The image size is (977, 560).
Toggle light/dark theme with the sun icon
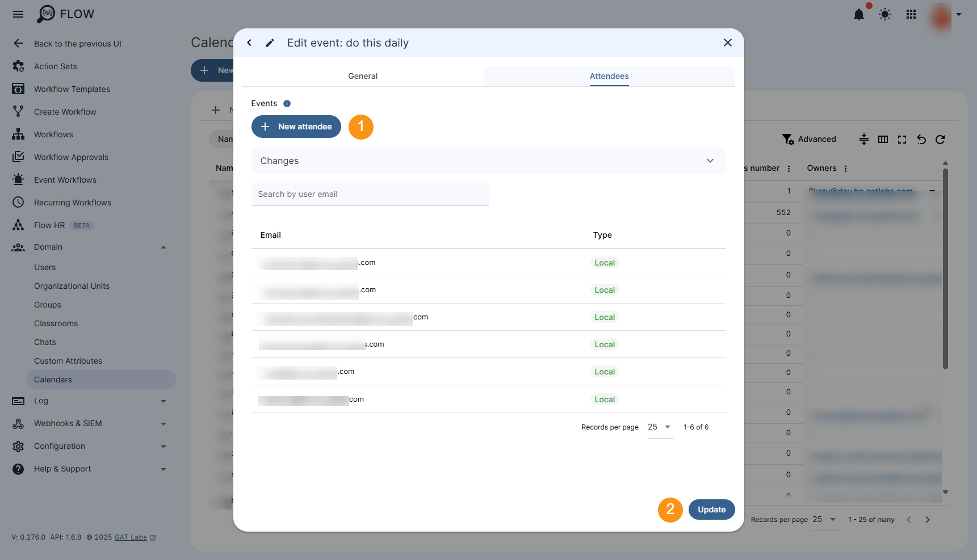point(884,15)
